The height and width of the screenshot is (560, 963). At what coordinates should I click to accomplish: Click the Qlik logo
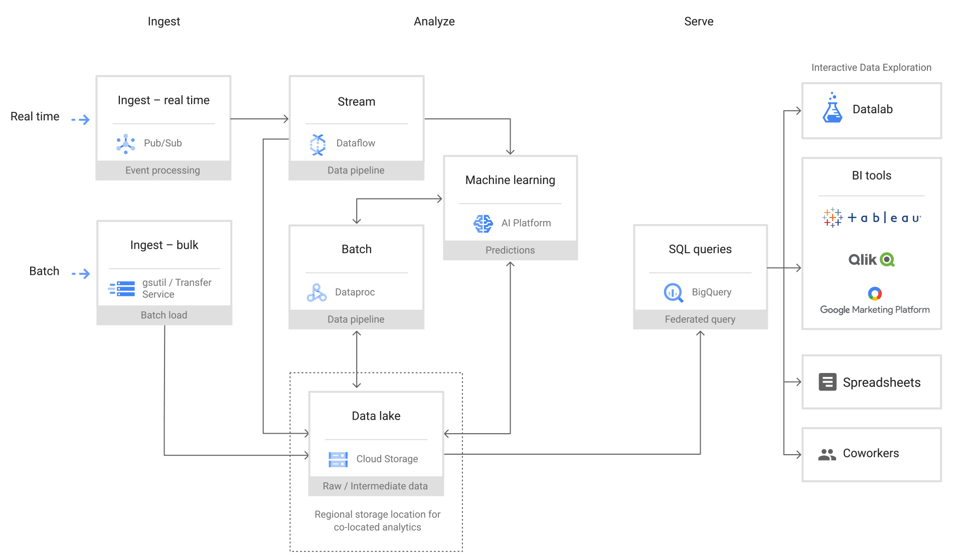[x=872, y=260]
